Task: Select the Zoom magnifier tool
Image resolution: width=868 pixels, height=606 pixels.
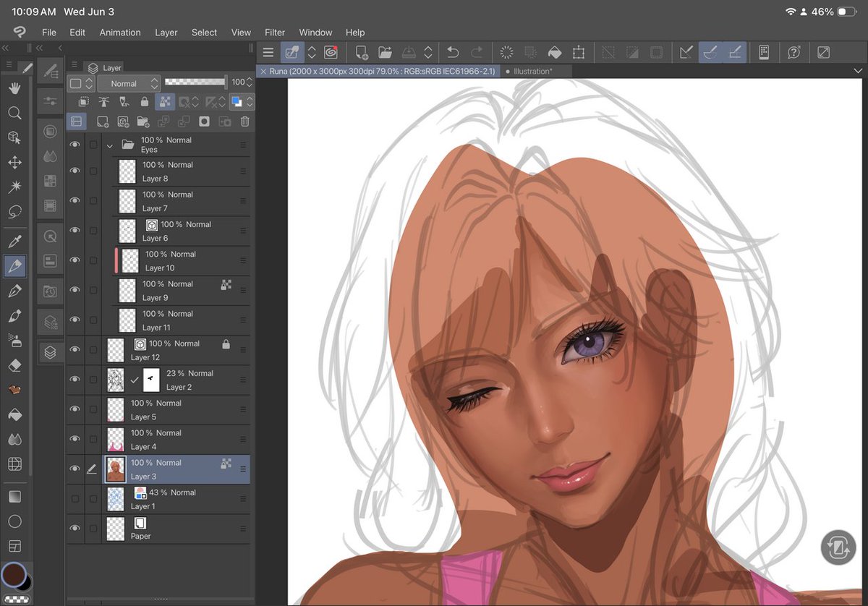Action: (x=14, y=113)
